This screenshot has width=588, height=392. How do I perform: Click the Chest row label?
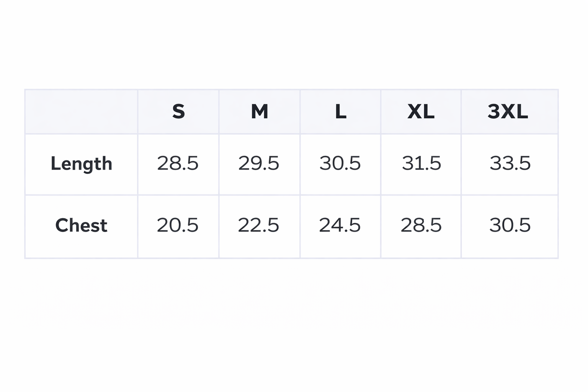tap(82, 225)
